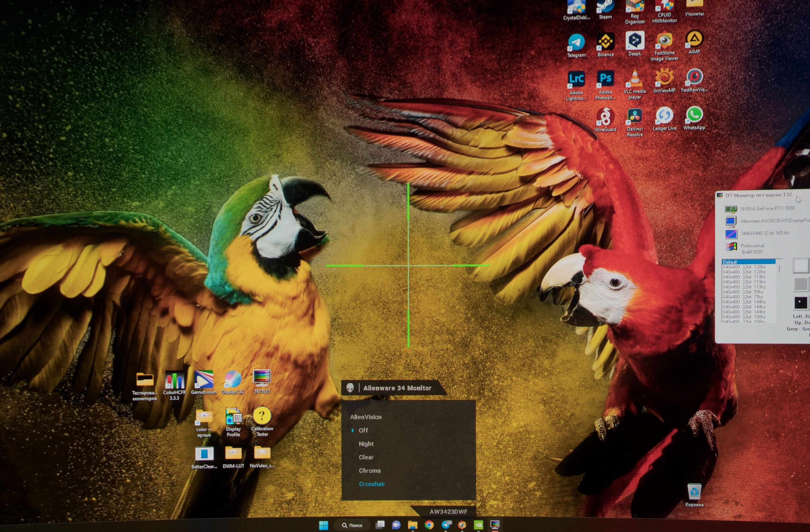810x532 pixels.
Task: Click the checkered pattern test button
Action: (801, 284)
